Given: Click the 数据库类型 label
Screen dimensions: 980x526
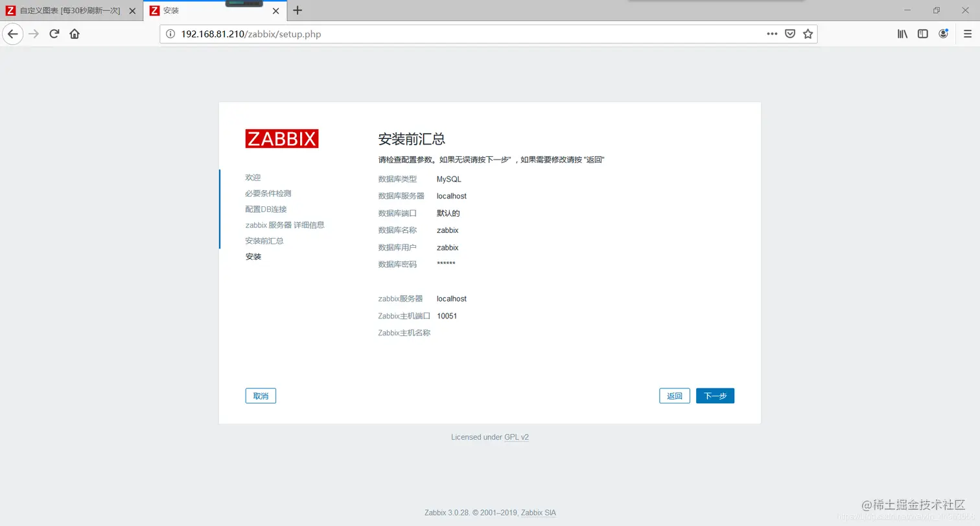Looking at the screenshot, I should [398, 179].
